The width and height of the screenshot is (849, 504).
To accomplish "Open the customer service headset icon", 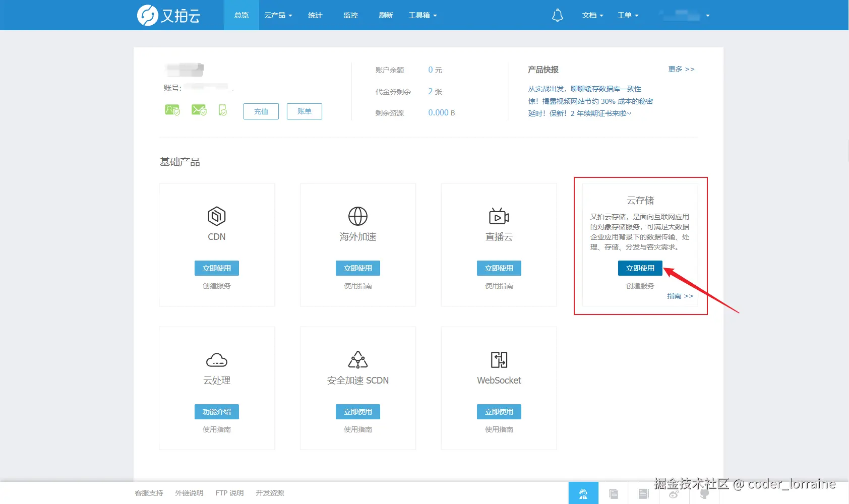I will 583,493.
